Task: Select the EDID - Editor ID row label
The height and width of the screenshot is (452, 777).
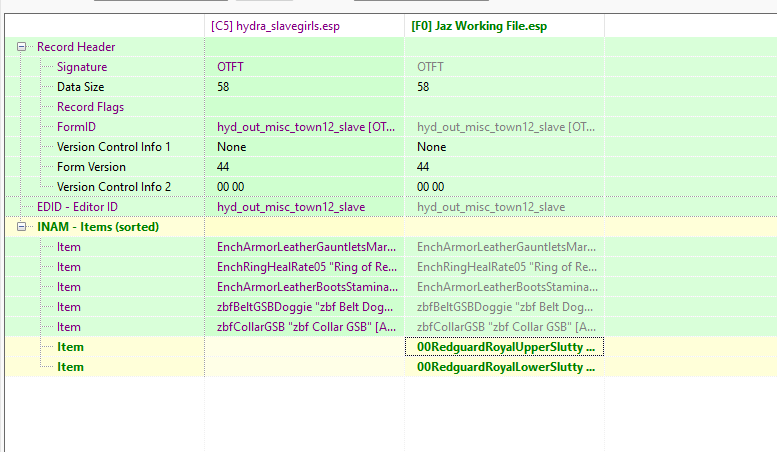Action: [77, 207]
